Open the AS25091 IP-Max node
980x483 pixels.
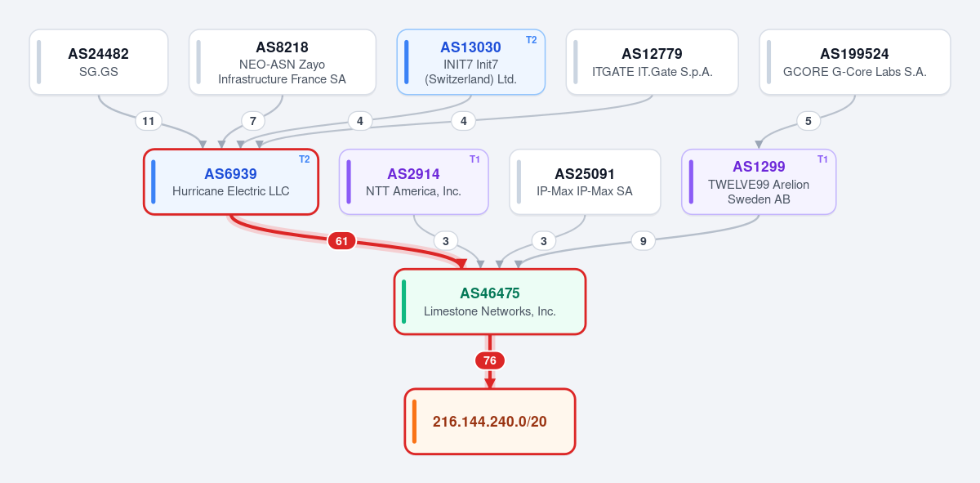pos(585,181)
